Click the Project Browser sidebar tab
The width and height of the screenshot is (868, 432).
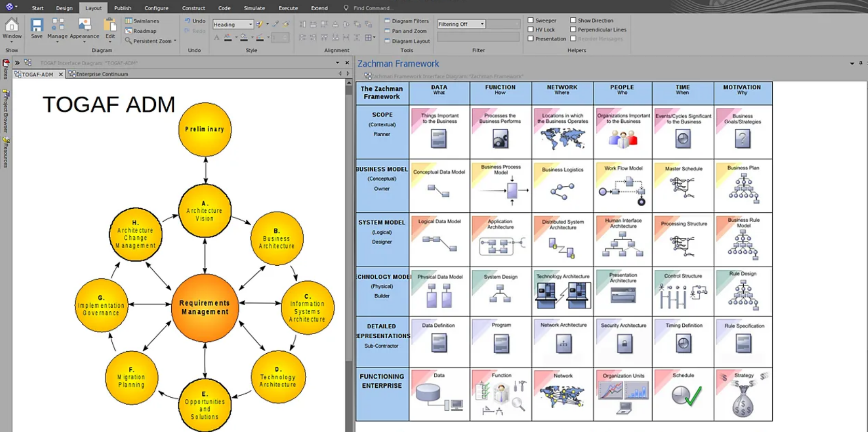[x=6, y=110]
